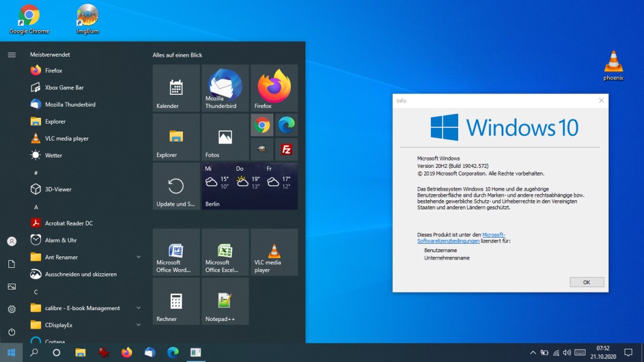Open the Update und Sicherheit tile
644x362 pixels.
(176, 186)
